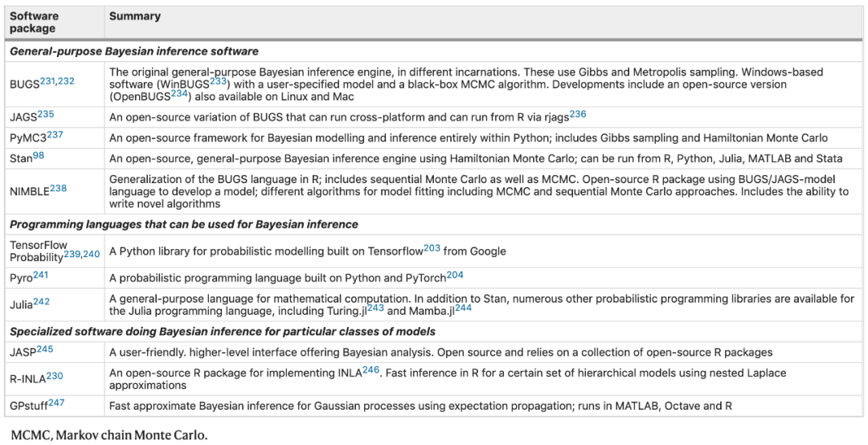Open citation 231 next to BUGS
Screen dimensions: 868x445
tap(47, 80)
